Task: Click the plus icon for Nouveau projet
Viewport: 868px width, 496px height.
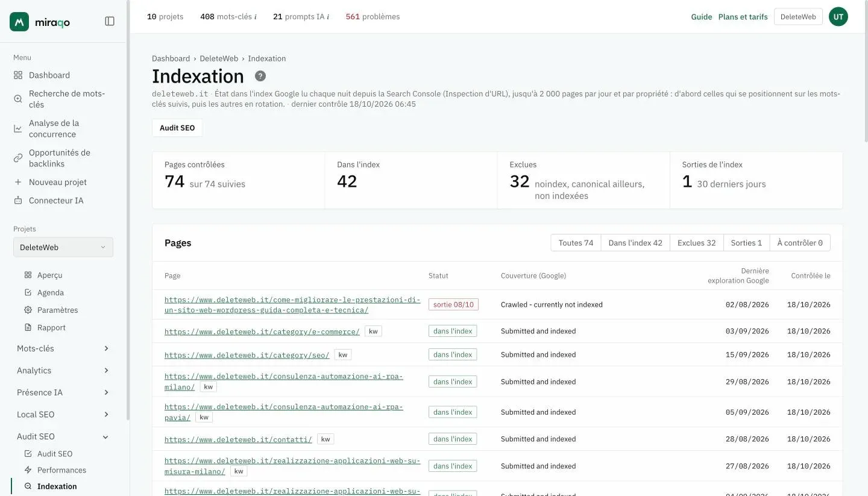Action: click(18, 182)
